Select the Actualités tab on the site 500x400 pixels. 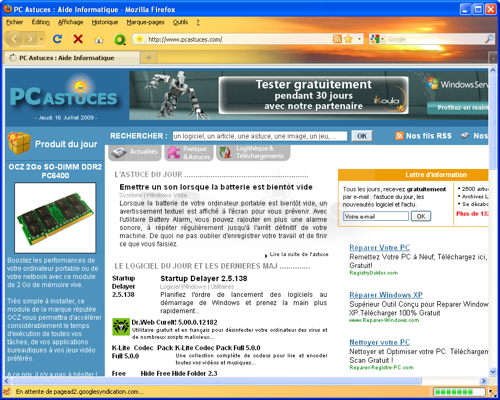click(x=135, y=152)
